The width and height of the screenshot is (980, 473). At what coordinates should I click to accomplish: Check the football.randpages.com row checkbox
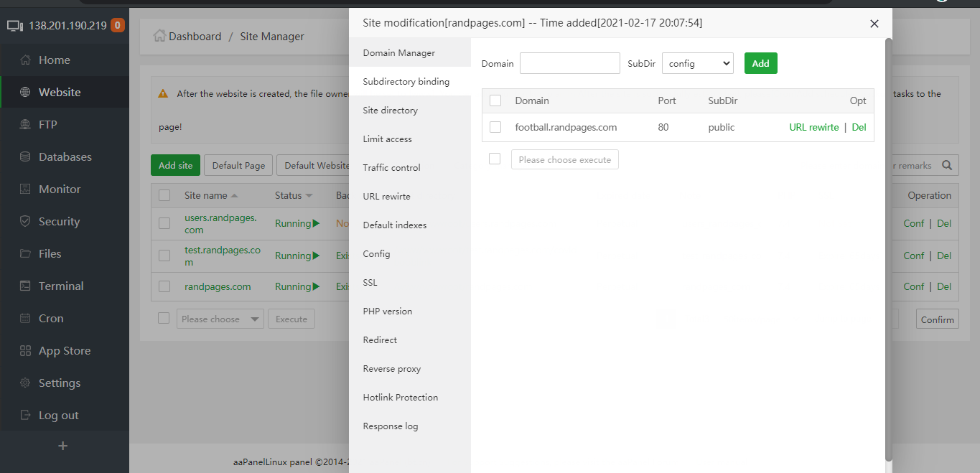(x=495, y=127)
